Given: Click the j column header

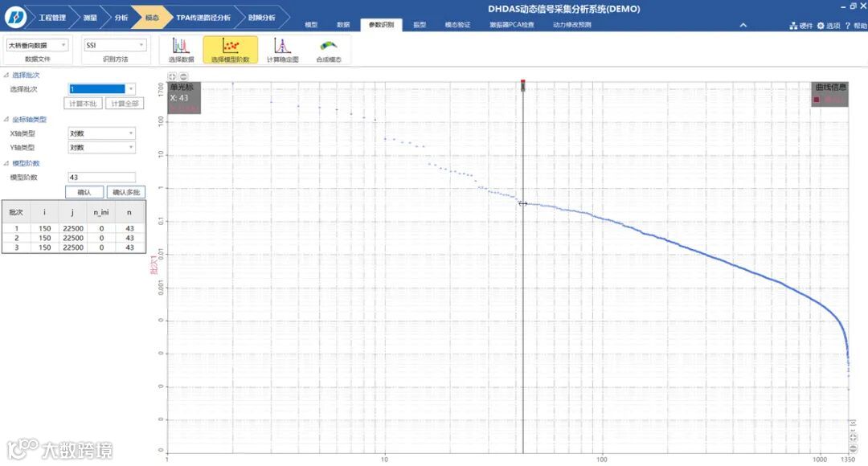Looking at the screenshot, I should (72, 212).
